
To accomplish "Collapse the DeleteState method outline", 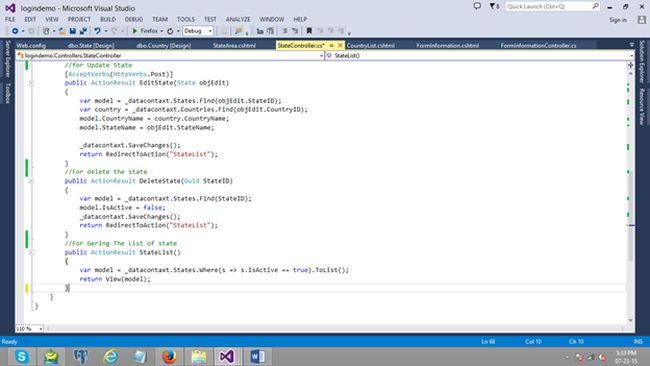I will click(32, 181).
